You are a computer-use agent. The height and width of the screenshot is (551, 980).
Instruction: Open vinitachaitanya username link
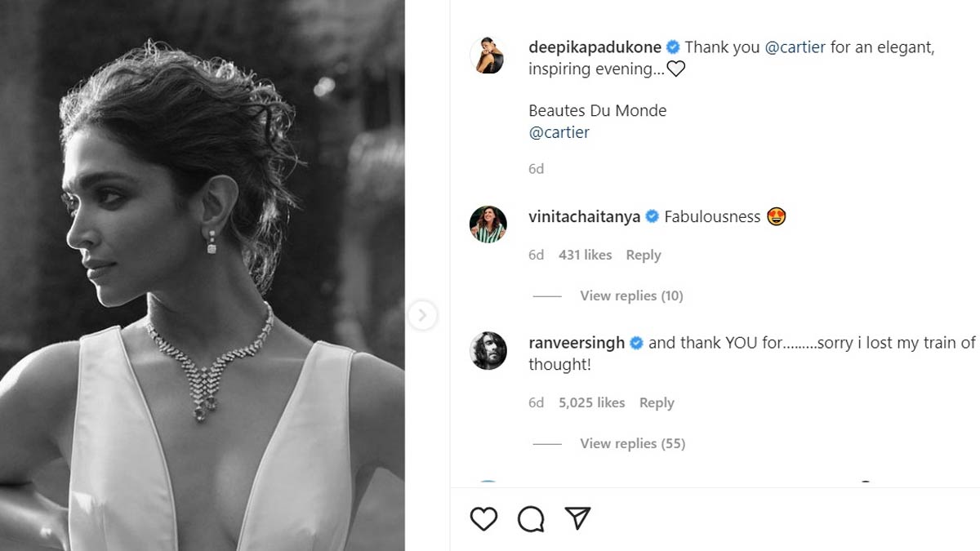click(584, 216)
